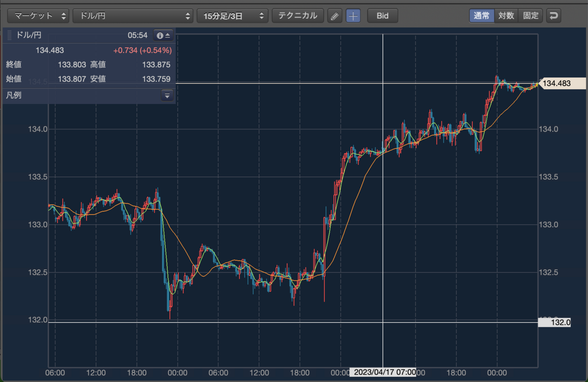Open the テクニカル indicators button
Screen dimensions: 588x382
(x=298, y=16)
